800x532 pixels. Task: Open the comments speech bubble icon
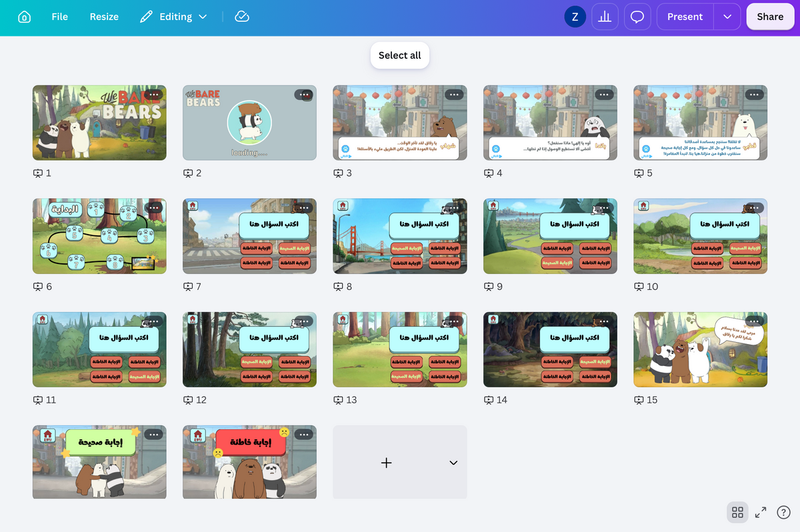637,17
